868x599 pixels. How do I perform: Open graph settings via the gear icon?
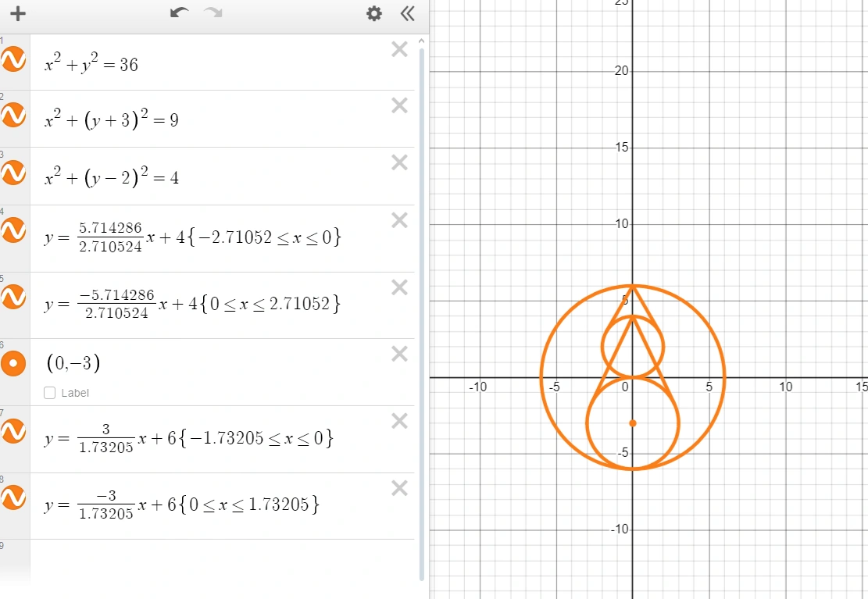pos(373,13)
